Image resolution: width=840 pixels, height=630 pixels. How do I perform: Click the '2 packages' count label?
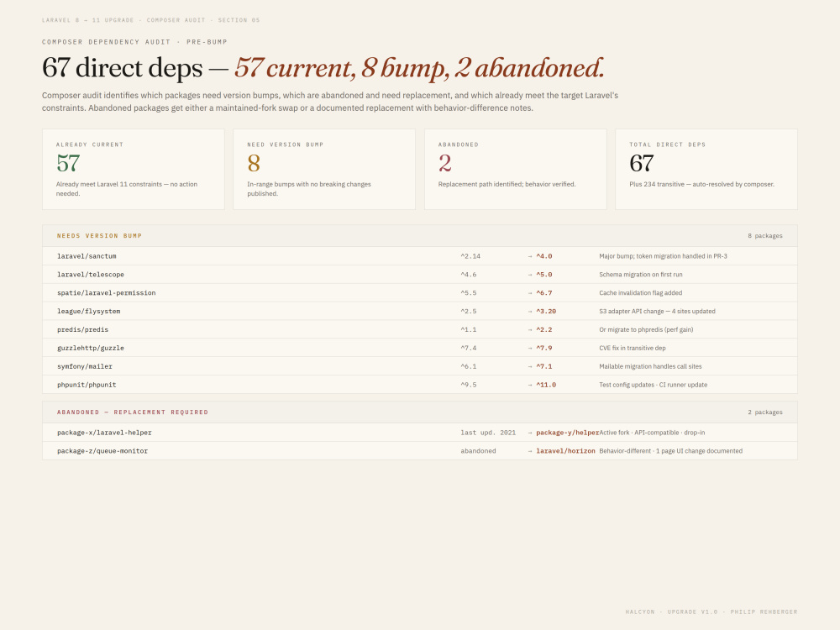[x=765, y=412]
